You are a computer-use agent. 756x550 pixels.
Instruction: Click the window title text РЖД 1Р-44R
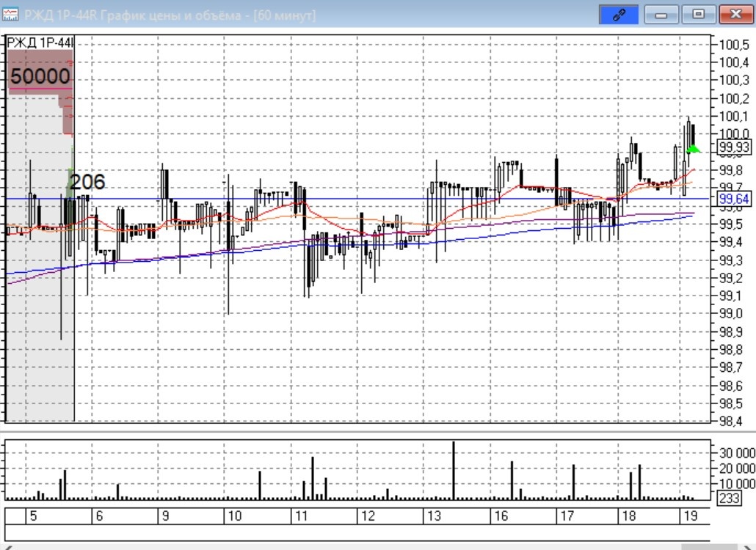60,15
